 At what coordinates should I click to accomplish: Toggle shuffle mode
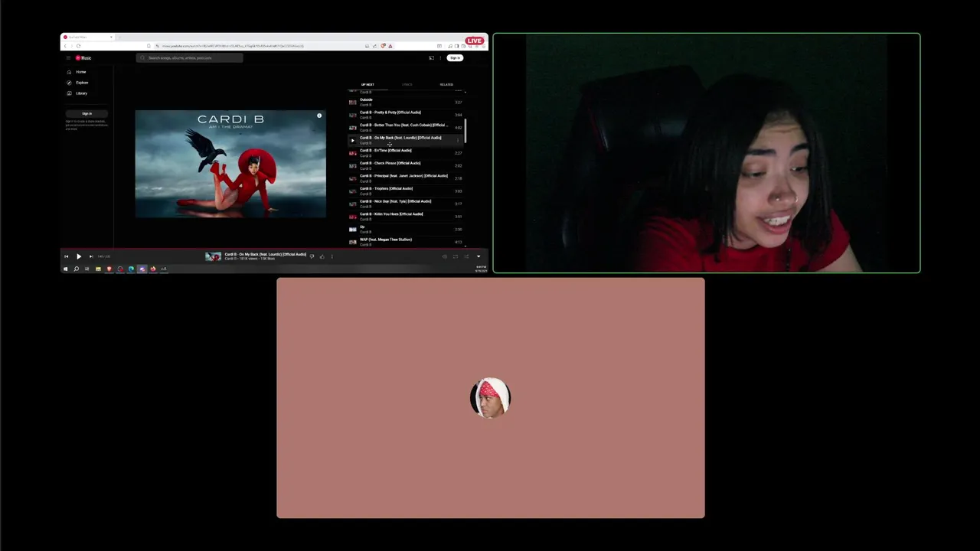466,256
